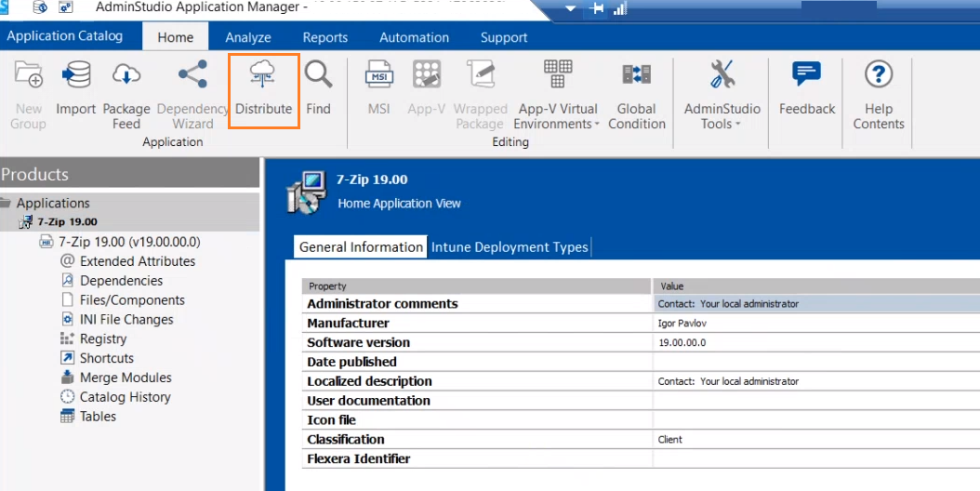Select the Applications folder node

53,204
